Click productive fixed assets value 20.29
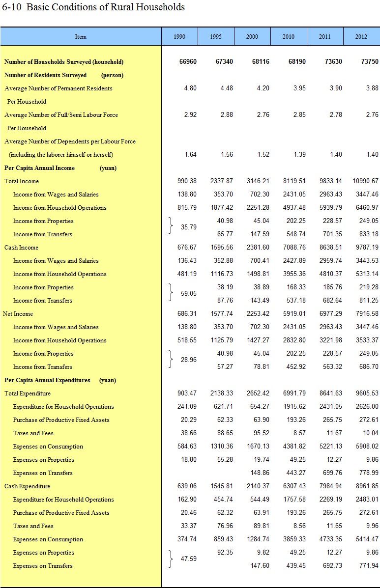The image size is (380, 588). [189, 420]
